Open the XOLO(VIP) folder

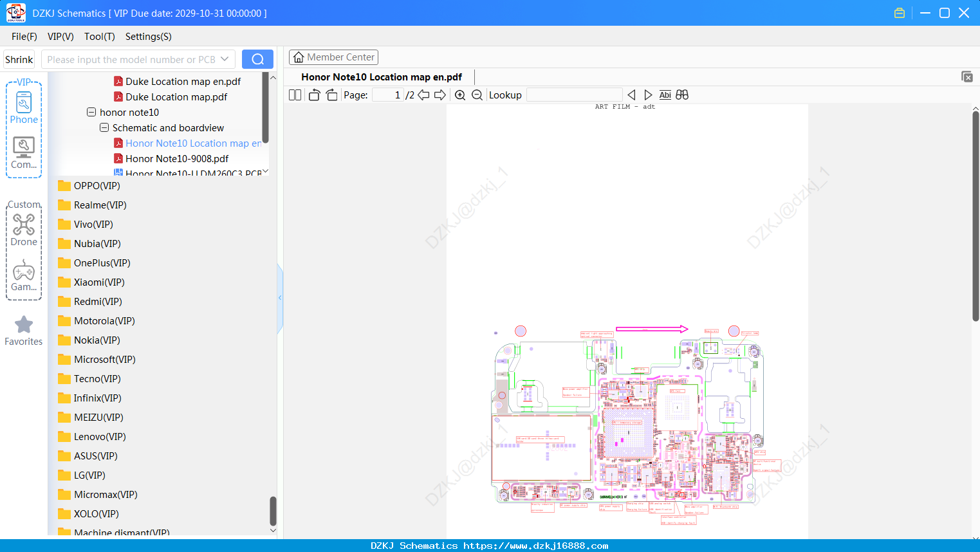tap(88, 513)
